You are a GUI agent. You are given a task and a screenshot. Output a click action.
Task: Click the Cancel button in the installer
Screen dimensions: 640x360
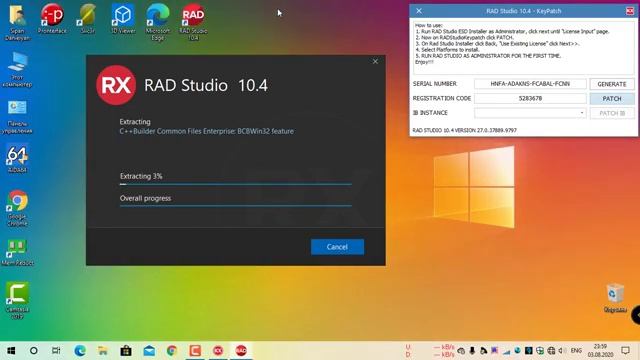point(337,247)
